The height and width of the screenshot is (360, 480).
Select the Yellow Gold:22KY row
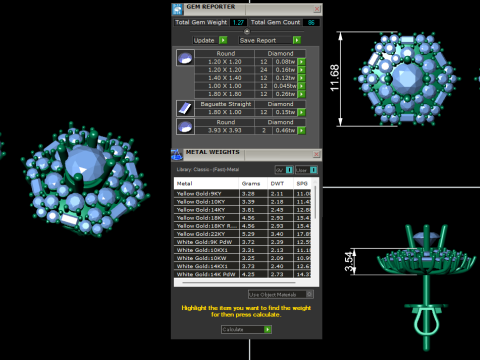pyautogui.click(x=243, y=234)
